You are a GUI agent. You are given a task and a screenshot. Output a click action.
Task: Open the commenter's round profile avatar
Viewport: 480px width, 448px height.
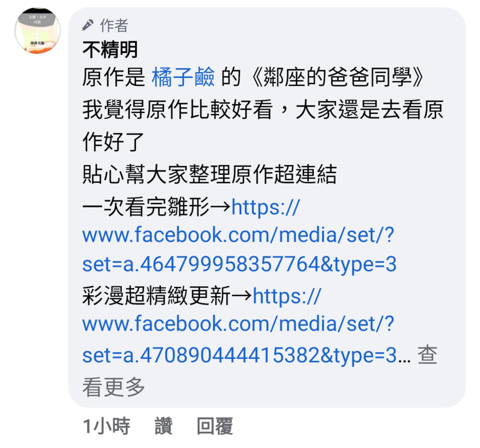(x=37, y=31)
